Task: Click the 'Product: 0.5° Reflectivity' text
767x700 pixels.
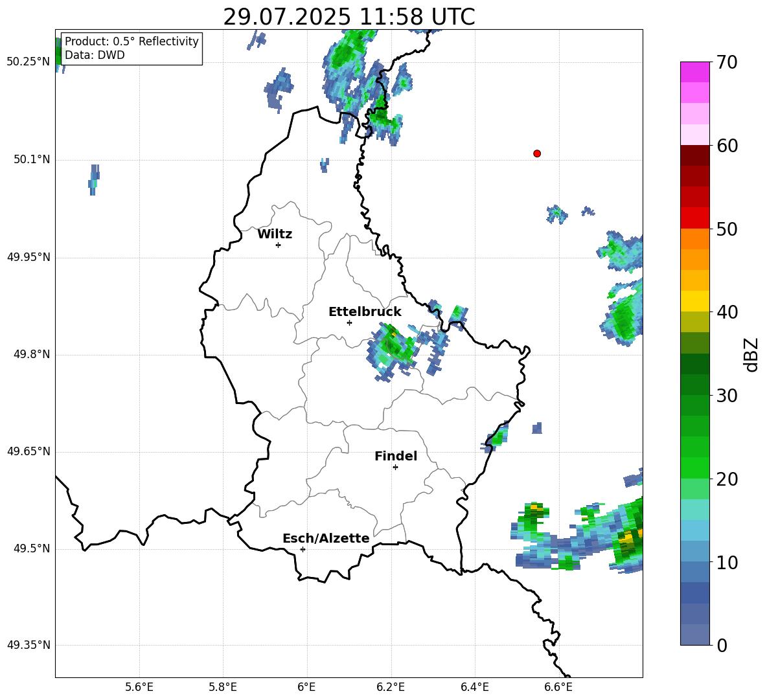Action: (x=132, y=41)
